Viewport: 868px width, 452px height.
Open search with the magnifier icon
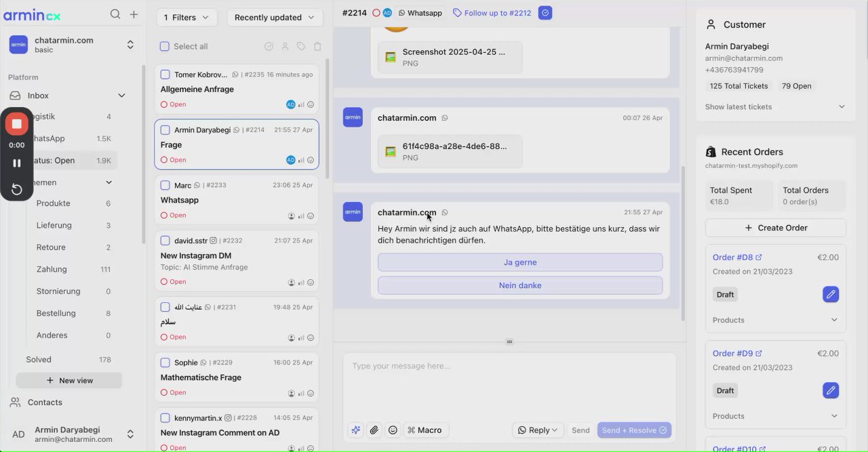[115, 14]
